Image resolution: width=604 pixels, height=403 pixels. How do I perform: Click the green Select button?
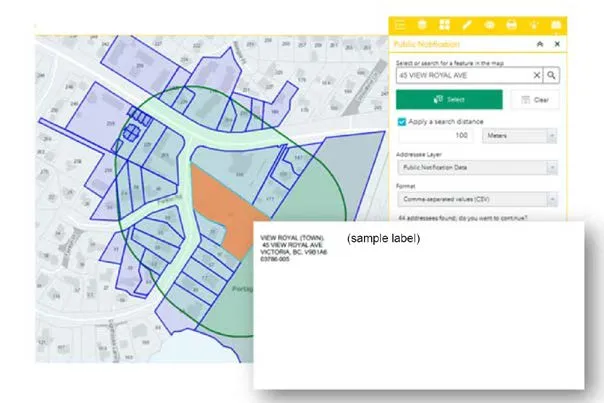449,100
